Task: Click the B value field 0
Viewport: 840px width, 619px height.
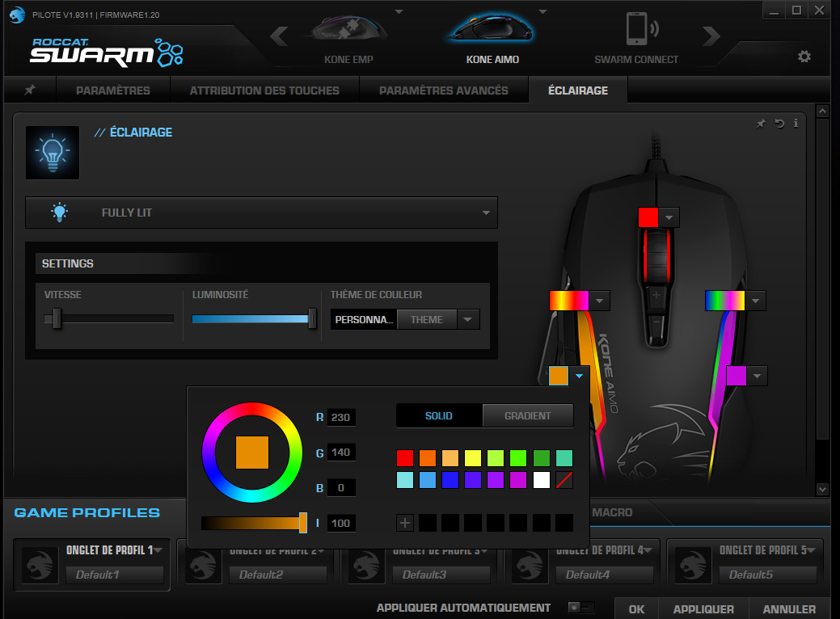Action: [x=340, y=488]
